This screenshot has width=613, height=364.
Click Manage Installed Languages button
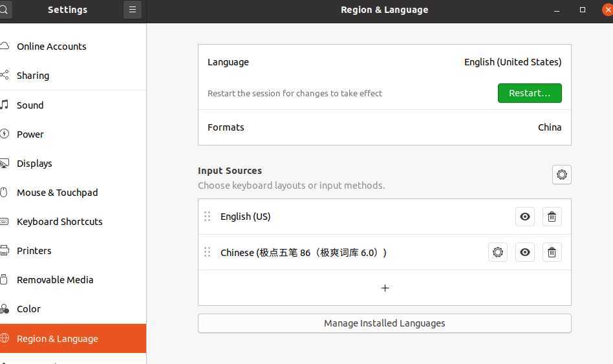(x=384, y=323)
